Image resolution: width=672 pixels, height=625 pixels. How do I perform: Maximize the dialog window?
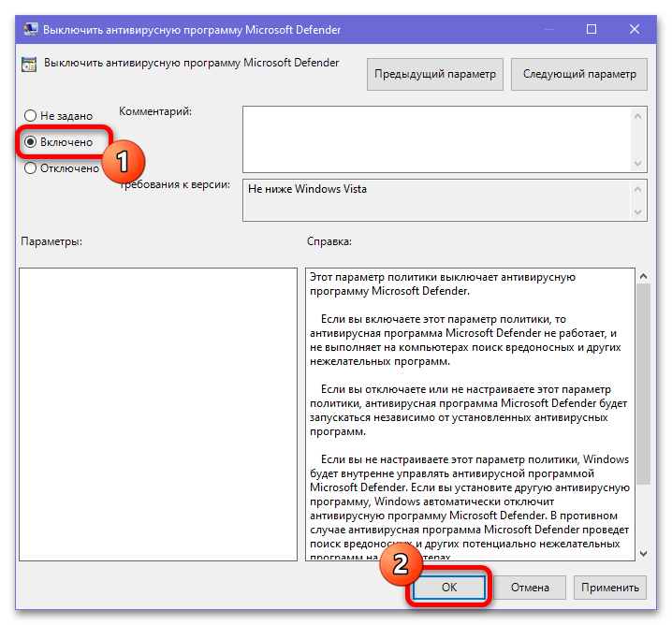[592, 29]
